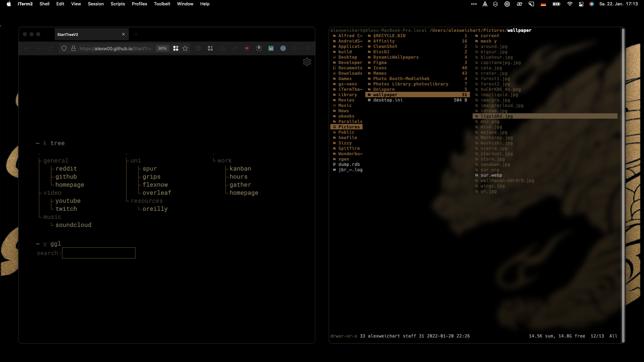Screen dimensions: 644x362
Task: Open macOS Control Center toggles icon
Action: [581, 4]
